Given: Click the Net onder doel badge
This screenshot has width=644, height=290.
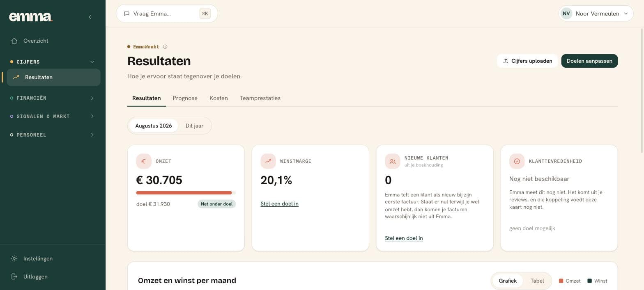Looking at the screenshot, I should 216,204.
